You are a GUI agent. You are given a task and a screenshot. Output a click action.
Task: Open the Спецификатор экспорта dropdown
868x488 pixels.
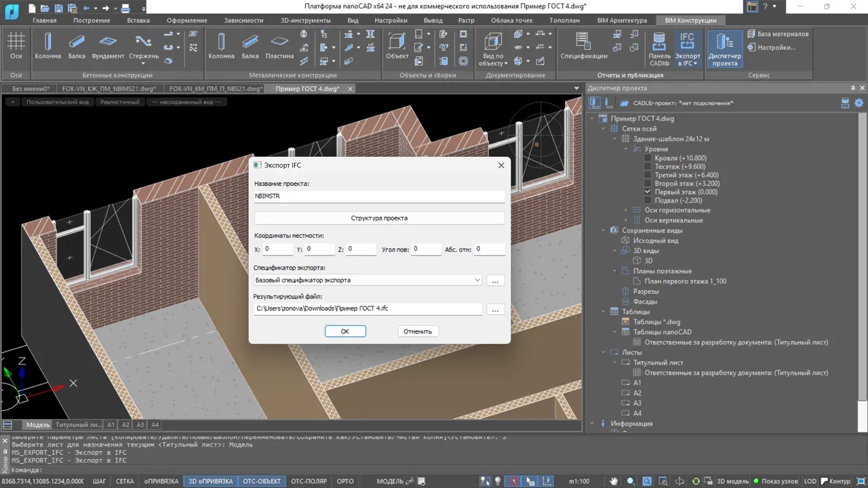[x=477, y=280]
